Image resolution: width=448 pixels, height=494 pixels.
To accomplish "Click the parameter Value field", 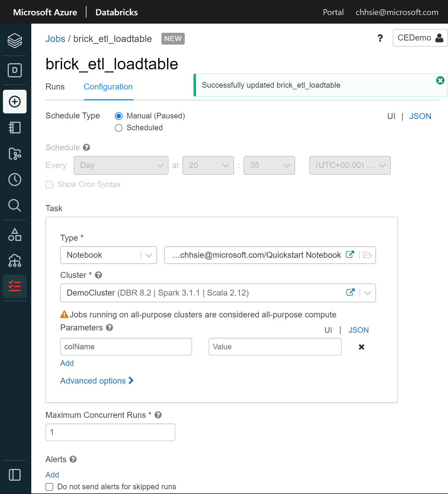I will pos(275,347).
